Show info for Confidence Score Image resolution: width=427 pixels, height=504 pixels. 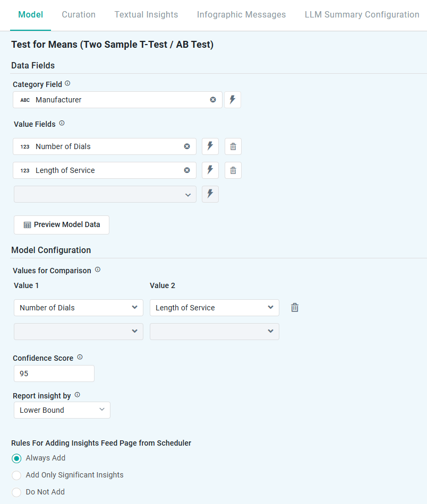coord(80,358)
